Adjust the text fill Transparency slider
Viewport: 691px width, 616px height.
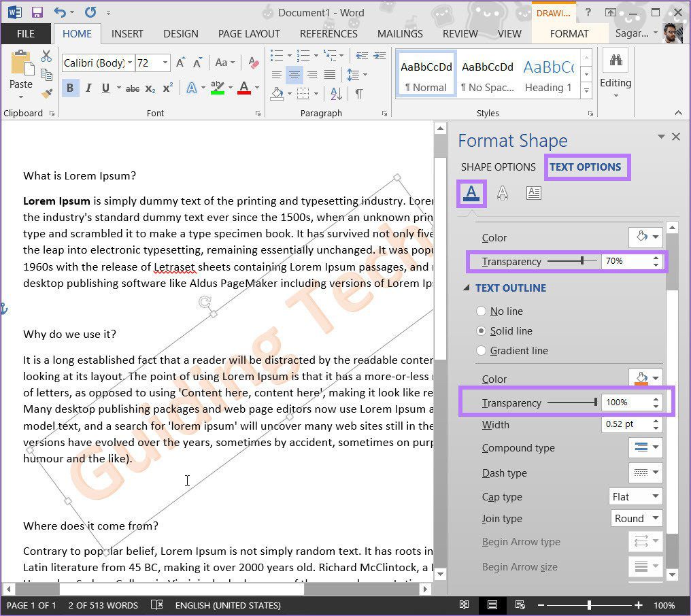[572, 261]
